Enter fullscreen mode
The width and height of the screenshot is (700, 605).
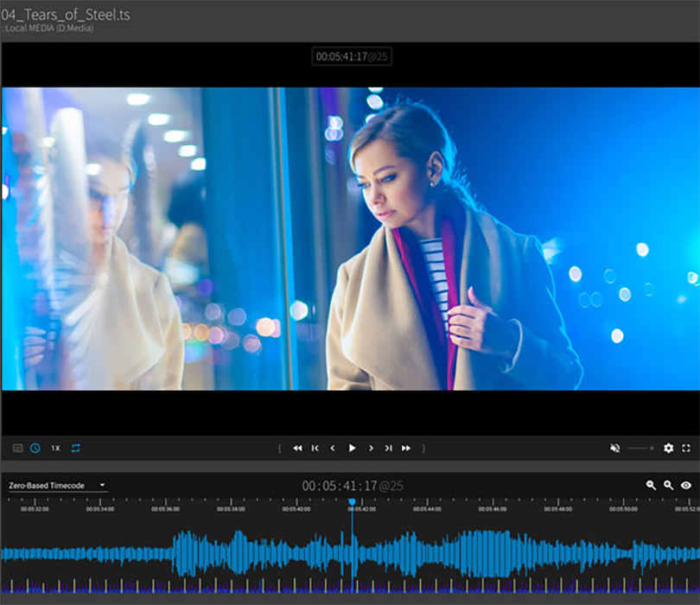tap(686, 448)
